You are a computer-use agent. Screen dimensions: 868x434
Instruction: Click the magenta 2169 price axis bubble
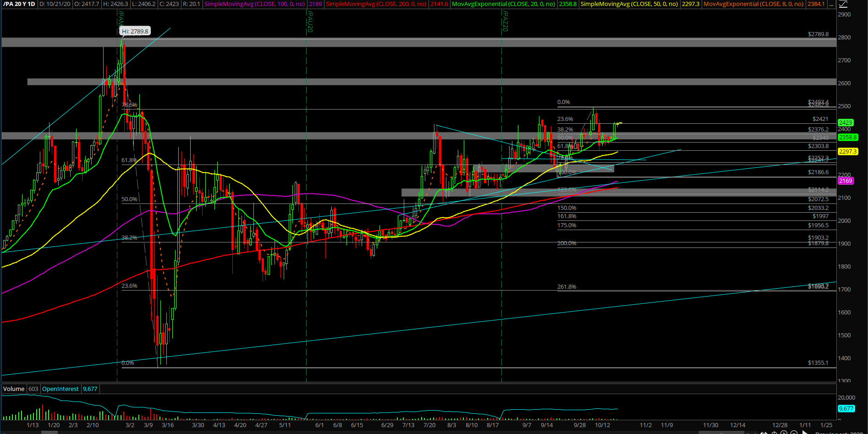(x=846, y=181)
